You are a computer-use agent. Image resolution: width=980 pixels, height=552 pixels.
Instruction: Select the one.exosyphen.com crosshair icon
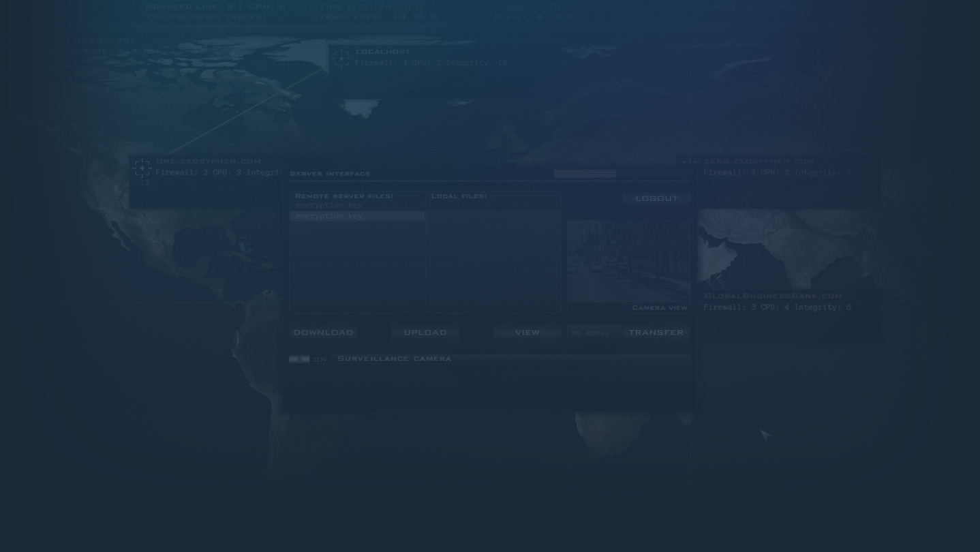click(142, 168)
